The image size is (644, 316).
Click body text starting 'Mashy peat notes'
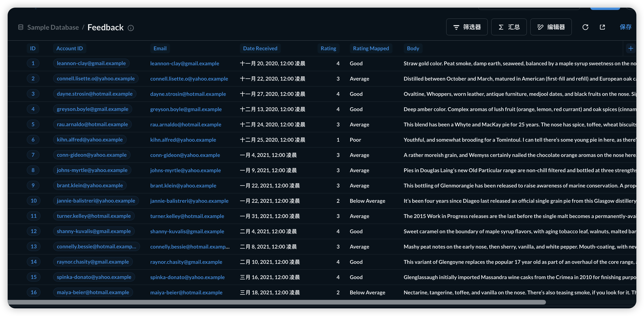(x=520, y=247)
